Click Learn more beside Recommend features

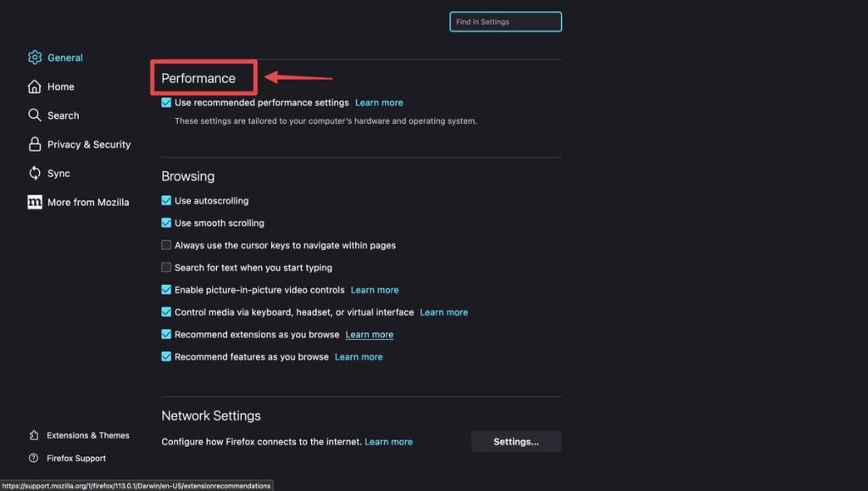359,357
